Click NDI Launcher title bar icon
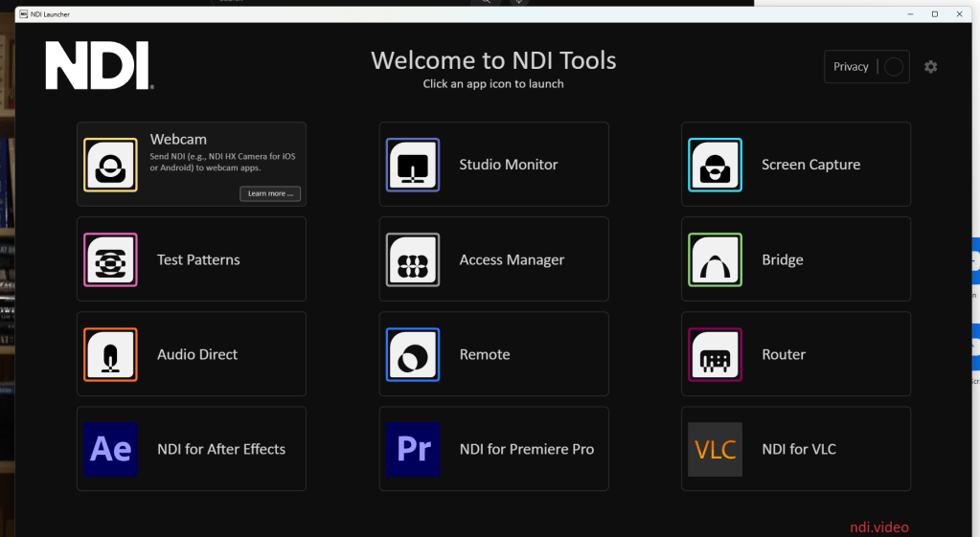Screen dimensions: 980x537 (x=24, y=13)
